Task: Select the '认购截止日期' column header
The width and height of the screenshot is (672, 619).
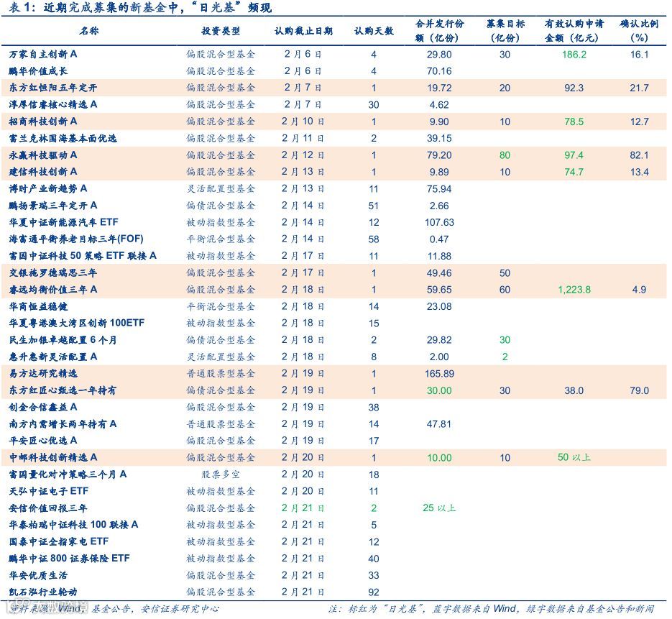Action: tap(303, 30)
